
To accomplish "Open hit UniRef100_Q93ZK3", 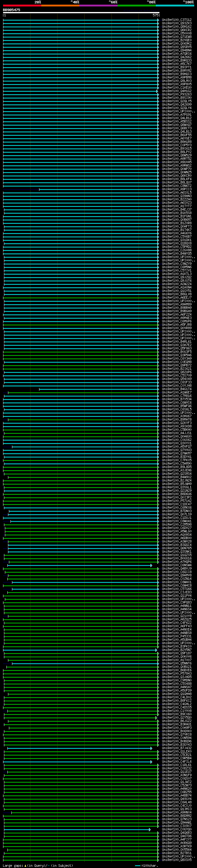I will pyautogui.click(x=177, y=23).
